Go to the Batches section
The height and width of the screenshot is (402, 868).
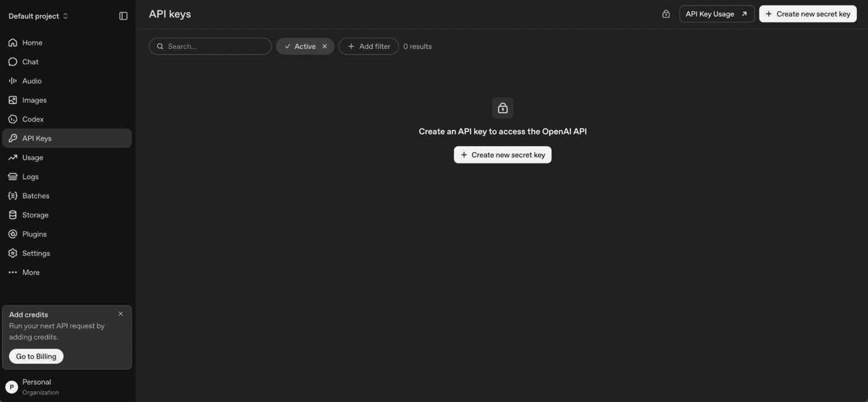click(67, 196)
